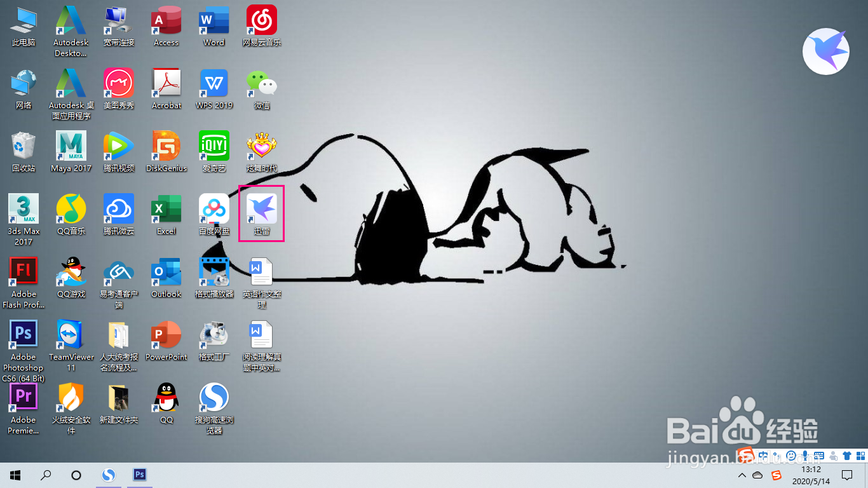
Task: Click the Sogou account person icon
Action: coord(833,455)
